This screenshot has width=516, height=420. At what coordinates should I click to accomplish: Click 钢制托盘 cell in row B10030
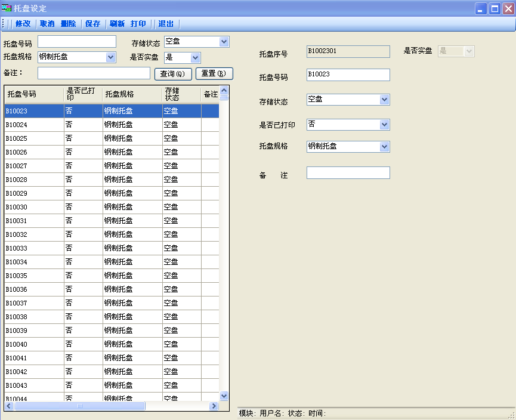coord(132,207)
